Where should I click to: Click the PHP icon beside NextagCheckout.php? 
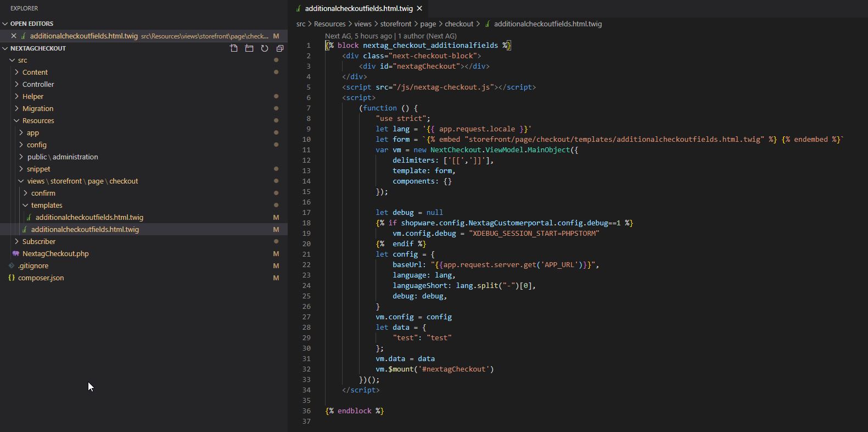(x=16, y=254)
